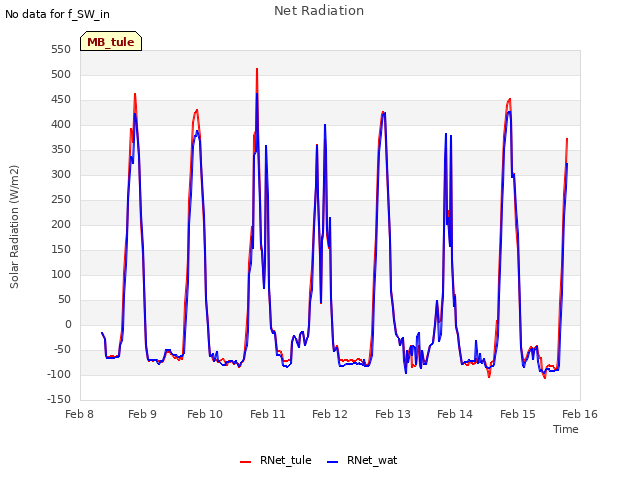The width and height of the screenshot is (640, 480).
Task: Click the MB_tule annotation label
Action: [111, 41]
